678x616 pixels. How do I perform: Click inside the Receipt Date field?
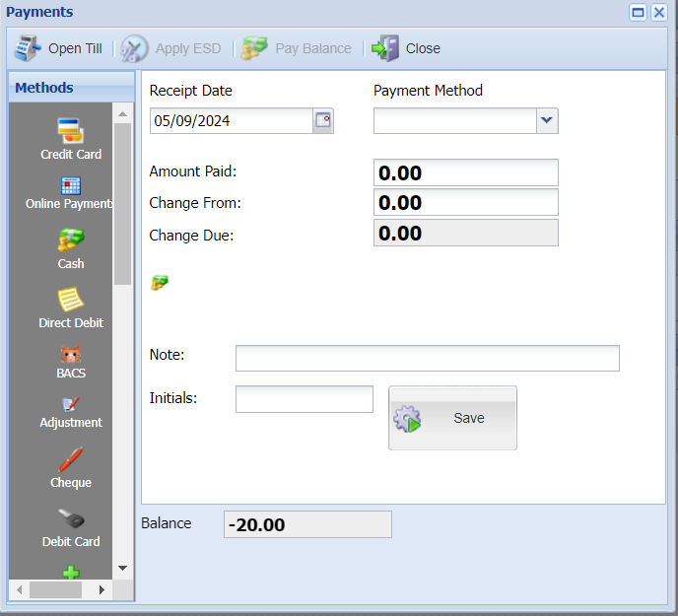coord(232,120)
